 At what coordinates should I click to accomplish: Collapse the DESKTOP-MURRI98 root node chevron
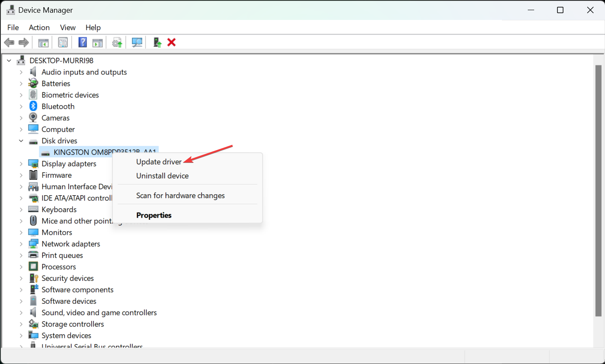[x=9, y=61]
